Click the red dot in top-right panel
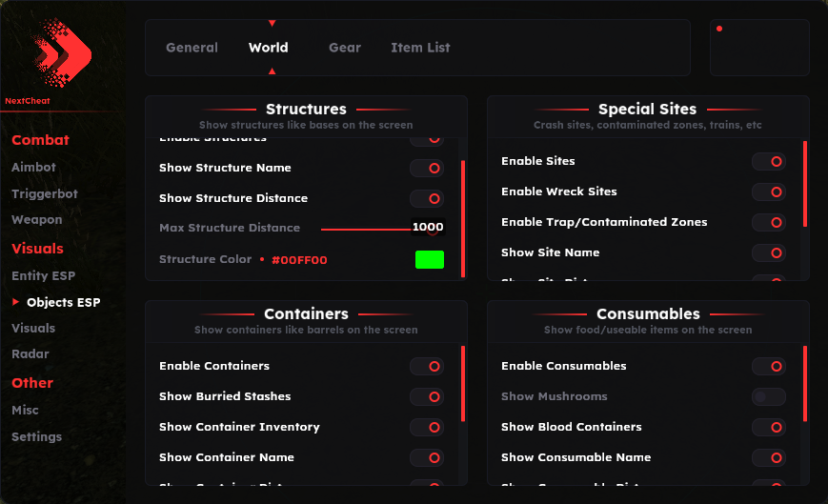Viewport: 828px width, 504px height. coord(718,29)
